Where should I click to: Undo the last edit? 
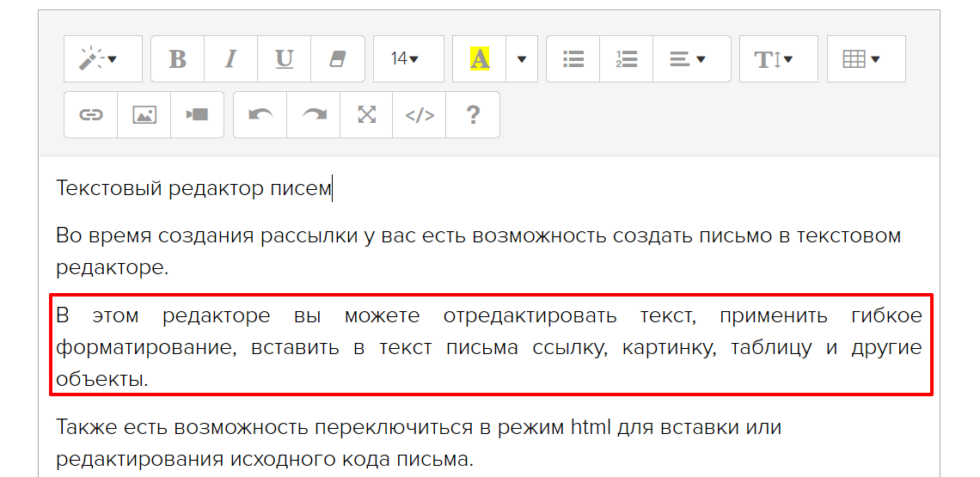(260, 114)
